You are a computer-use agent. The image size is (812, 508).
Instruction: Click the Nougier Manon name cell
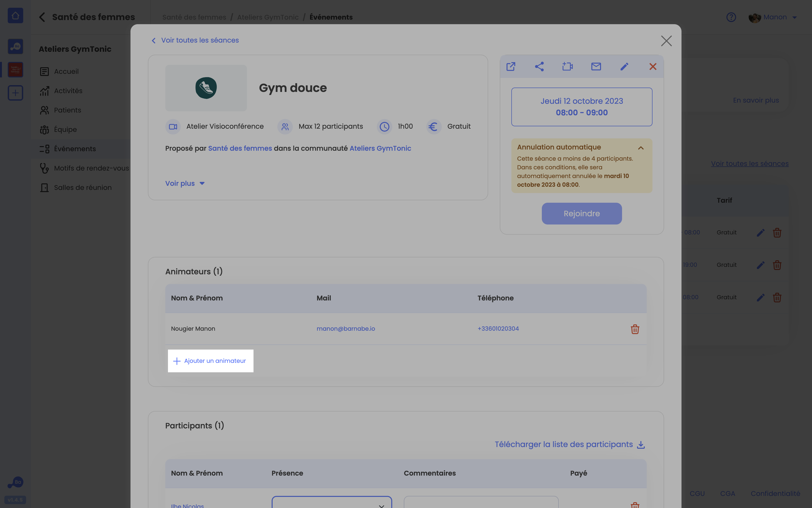point(193,329)
